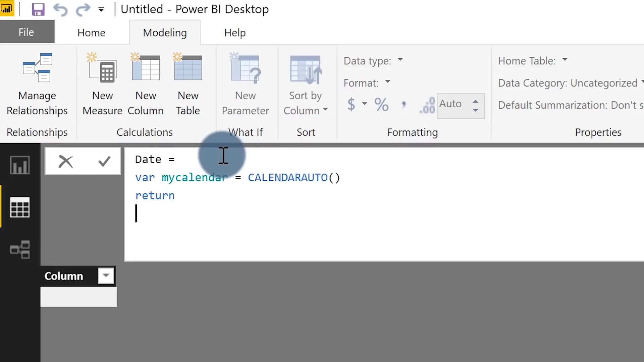Apply currency format with dollar sign
Image resolution: width=644 pixels, height=362 pixels.
(x=351, y=104)
